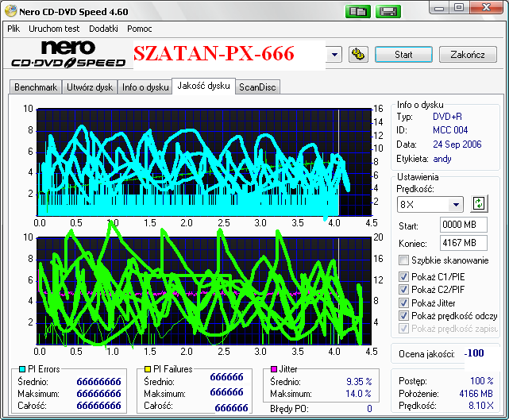Click the disc ID value MCC 004
The width and height of the screenshot is (509, 420).
coord(450,130)
